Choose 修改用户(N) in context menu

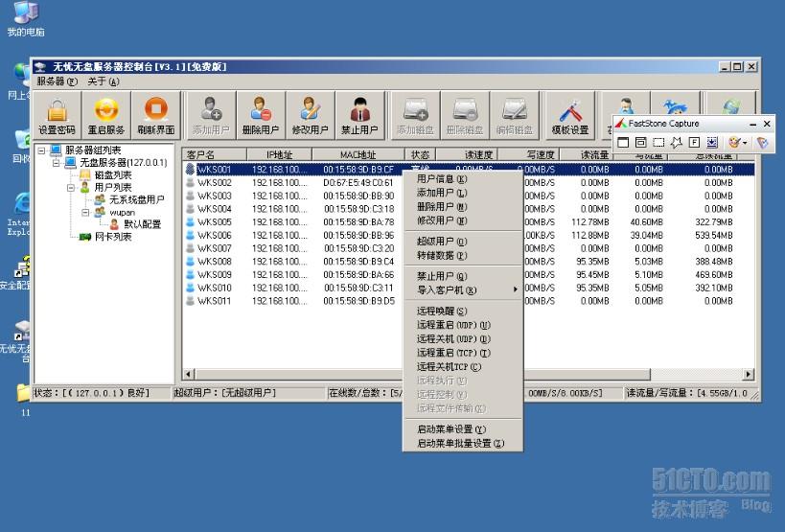tap(463, 220)
